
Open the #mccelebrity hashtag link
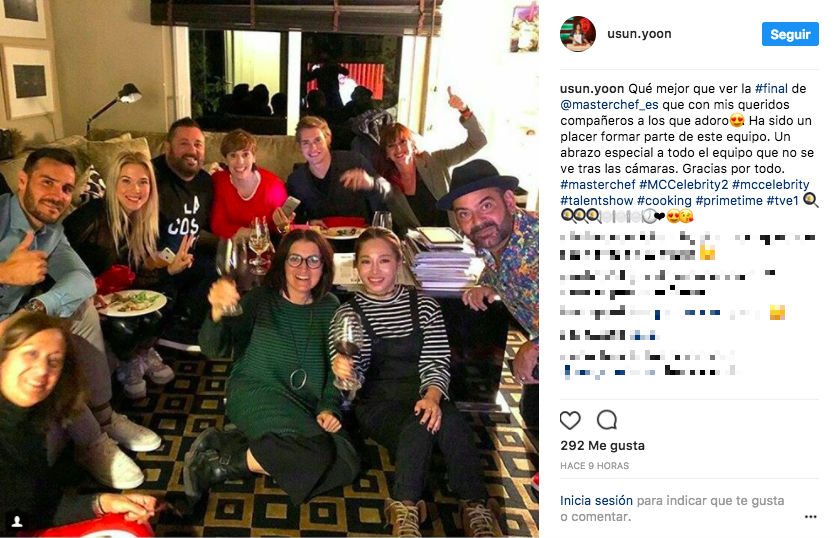pyautogui.click(x=770, y=185)
